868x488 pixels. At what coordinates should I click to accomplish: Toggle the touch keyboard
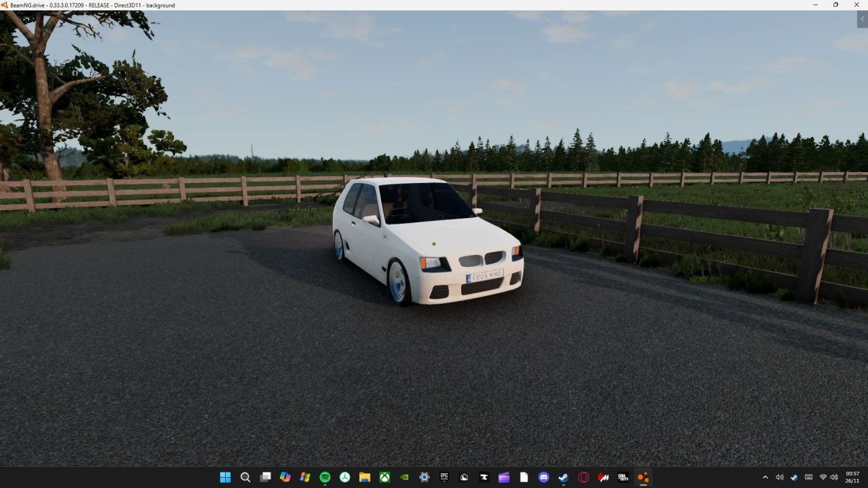coord(808,478)
